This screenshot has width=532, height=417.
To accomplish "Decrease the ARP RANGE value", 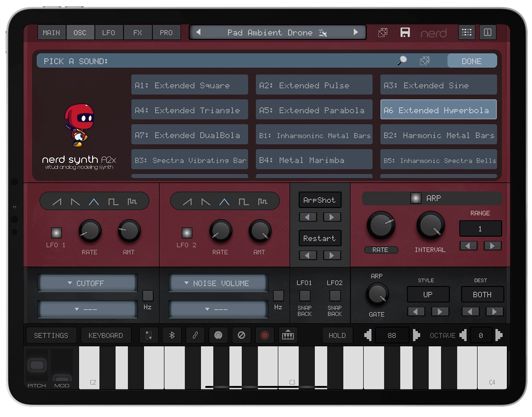I will (x=468, y=246).
